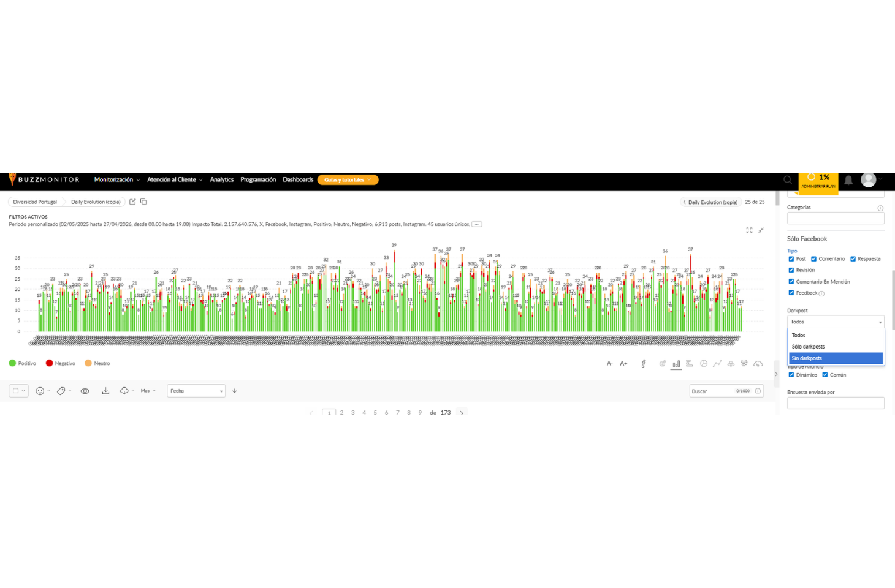Select 'Sólo darkposts' from Darkpost list
895x588 pixels.
pyautogui.click(x=808, y=347)
